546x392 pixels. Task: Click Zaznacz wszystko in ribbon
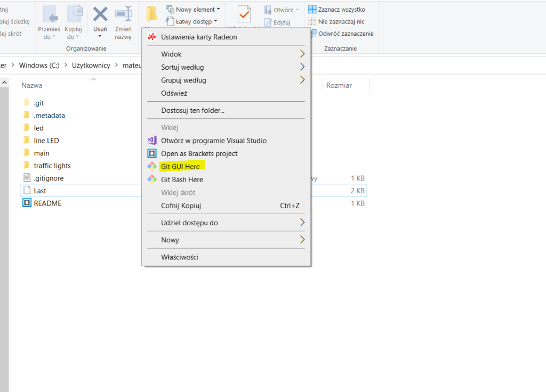(341, 10)
